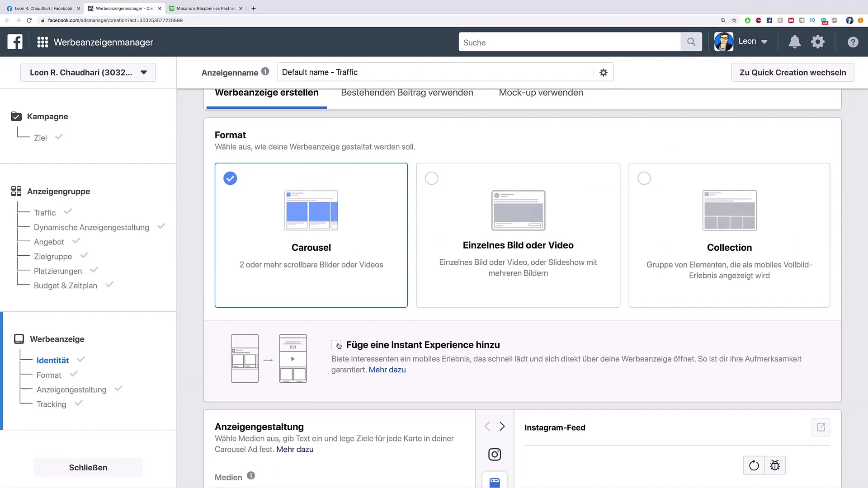Enable the Kampagne checkbox in sidebar
Screen dimensions: 868x488
pos(16,116)
